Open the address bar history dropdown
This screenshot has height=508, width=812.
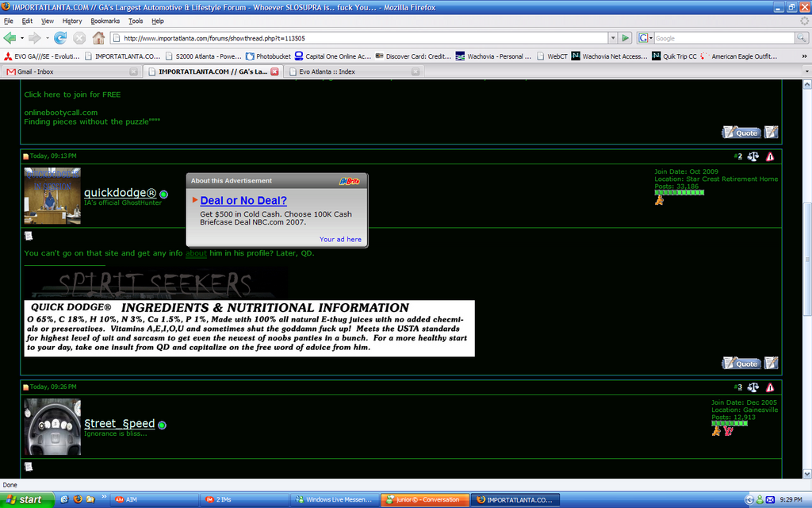[612, 37]
